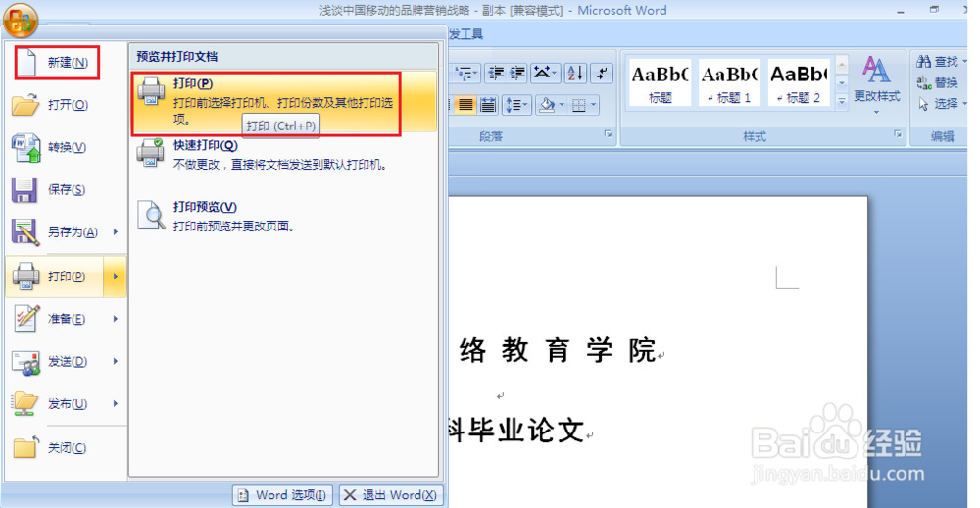Click the new document page icon
This screenshot has width=980, height=508.
[26, 62]
